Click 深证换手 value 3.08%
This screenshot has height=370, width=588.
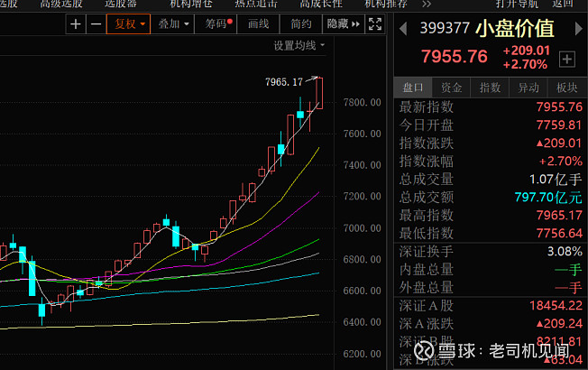(x=565, y=252)
